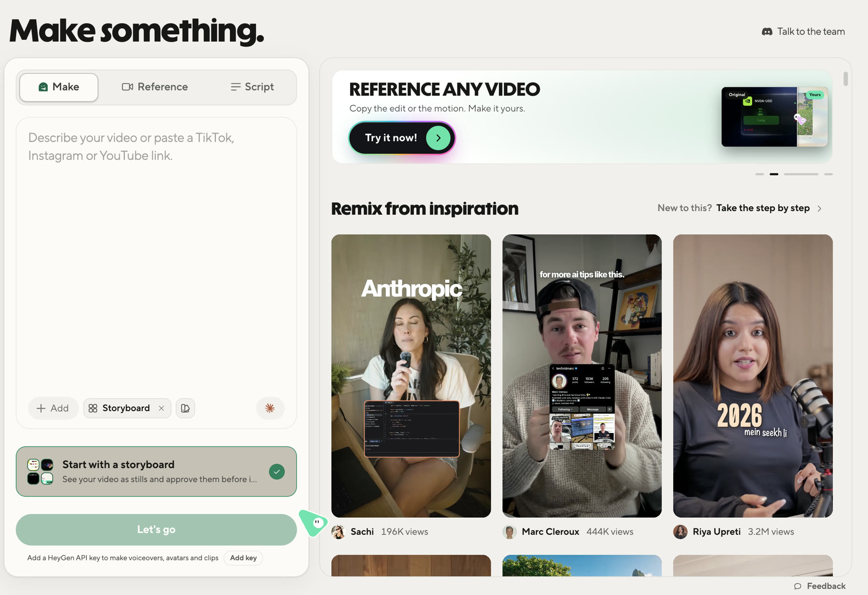Remove the Storyboard chip with the X

click(x=162, y=408)
